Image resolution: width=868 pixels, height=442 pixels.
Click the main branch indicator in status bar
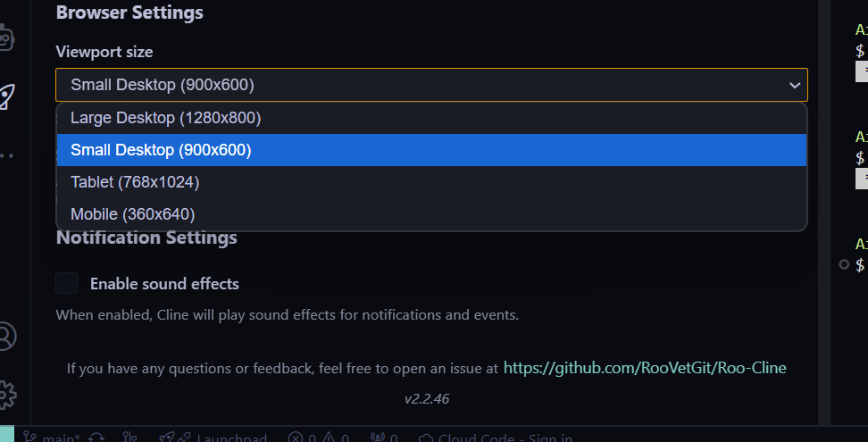pos(52,438)
